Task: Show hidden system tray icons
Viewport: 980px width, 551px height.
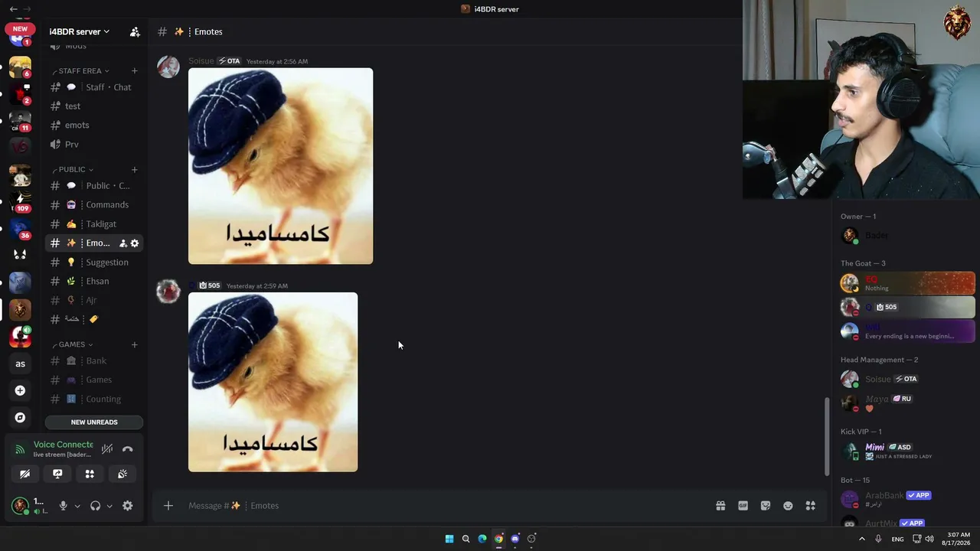Action: click(x=861, y=539)
